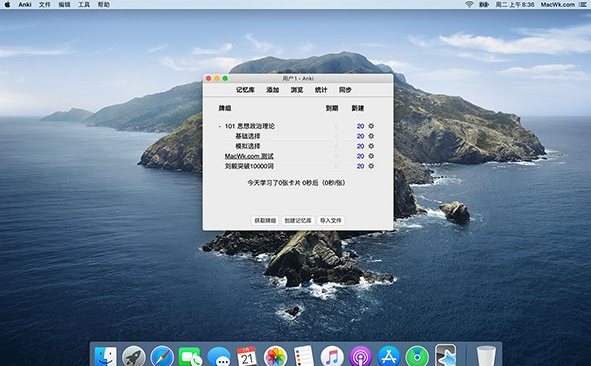Image resolution: width=591 pixels, height=366 pixels.
Task: Open Podcasts from the Dock
Action: (x=360, y=356)
